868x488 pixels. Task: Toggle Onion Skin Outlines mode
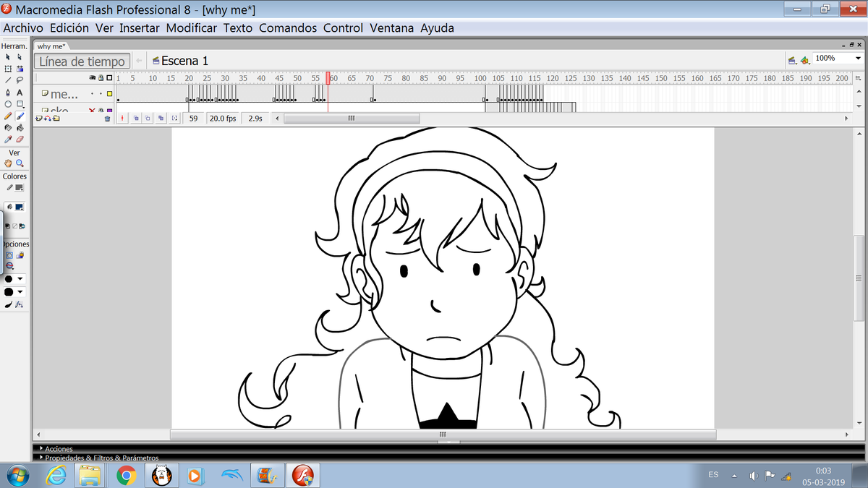pos(148,118)
